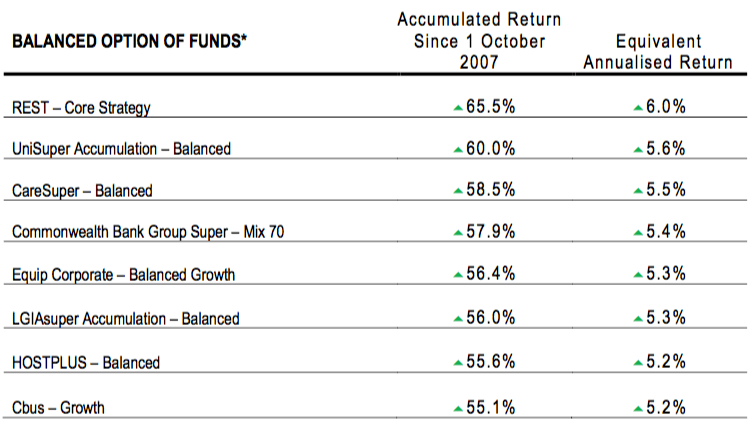
Task: Click the up arrow next to 5.5%
Action: (x=639, y=192)
